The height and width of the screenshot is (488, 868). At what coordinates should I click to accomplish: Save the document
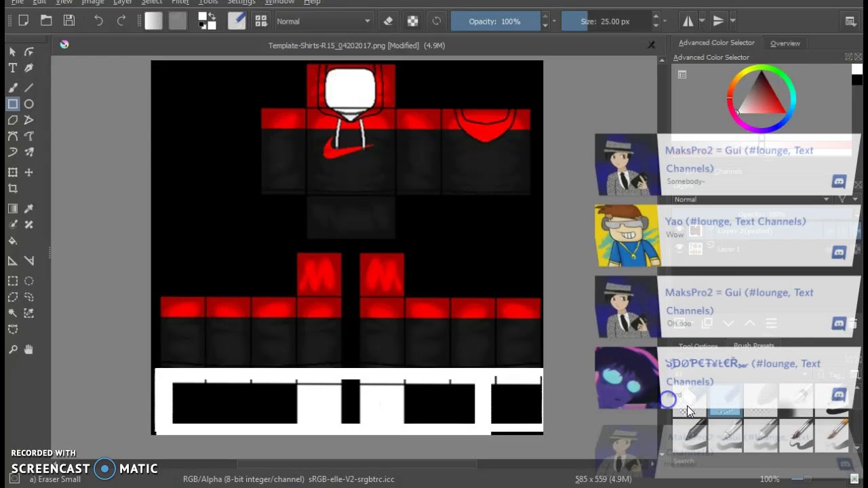point(69,21)
